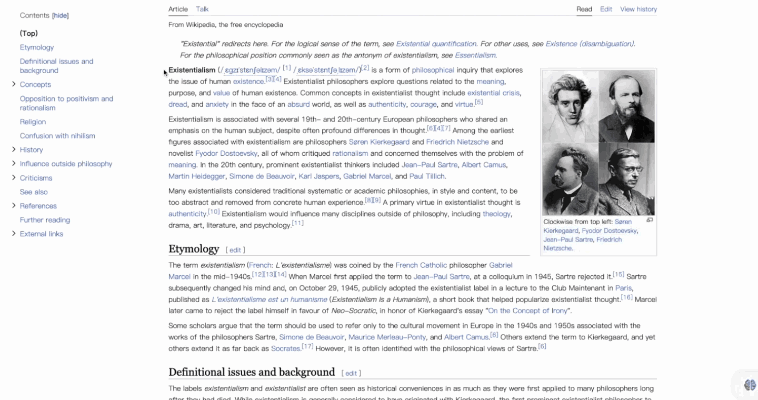Open the Albert Camus link in second paragraph
The image size is (758, 400).
pyautogui.click(x=484, y=165)
